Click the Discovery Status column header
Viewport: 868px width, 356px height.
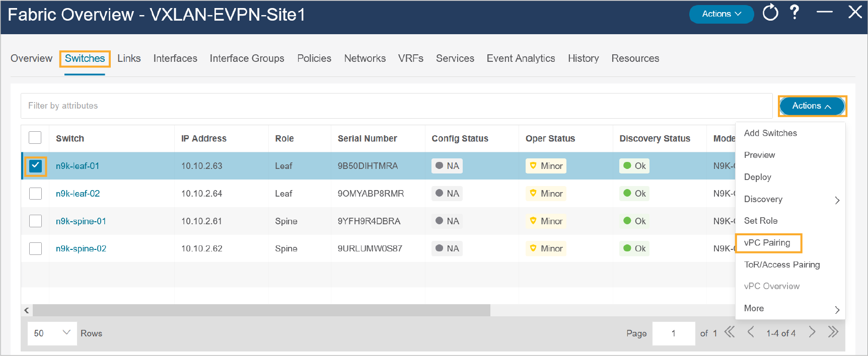(655, 138)
